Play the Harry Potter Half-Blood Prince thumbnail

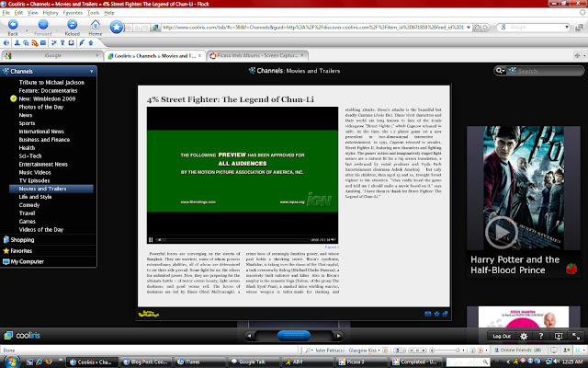coord(502,233)
